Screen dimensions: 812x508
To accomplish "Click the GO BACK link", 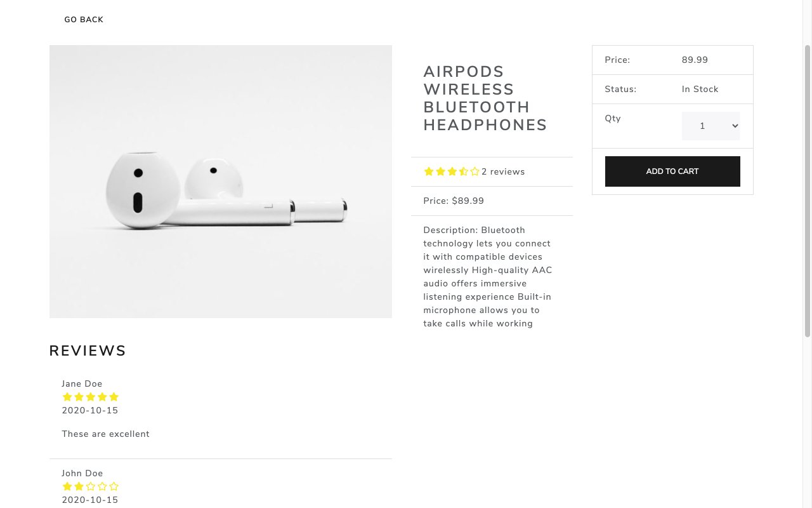I will coord(84,20).
